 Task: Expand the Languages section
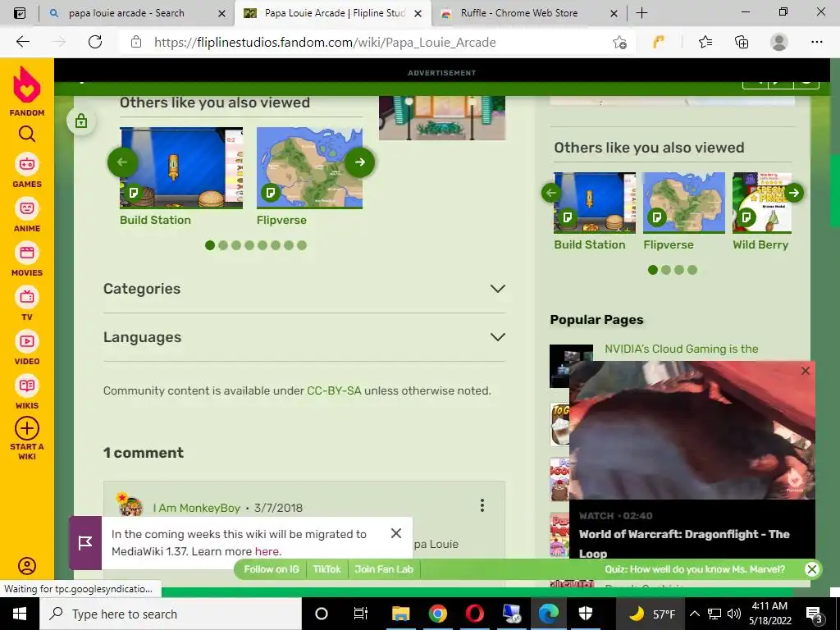[x=304, y=337]
